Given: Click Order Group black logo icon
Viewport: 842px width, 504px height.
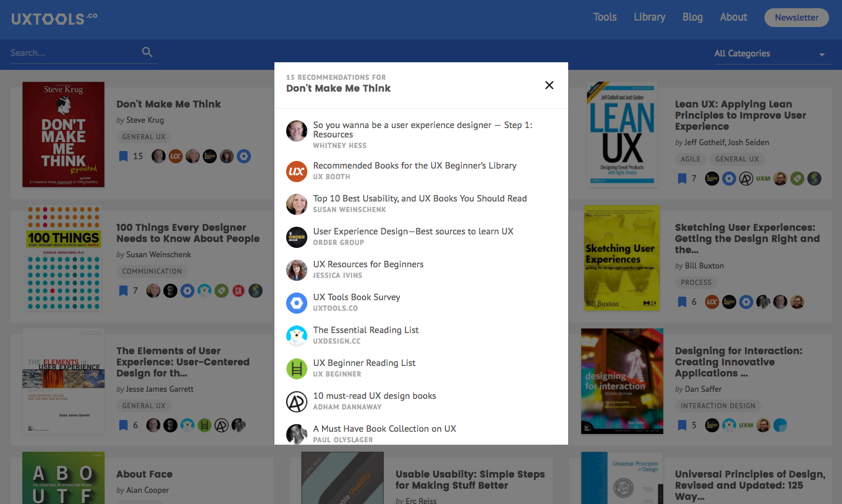Looking at the screenshot, I should click(297, 237).
